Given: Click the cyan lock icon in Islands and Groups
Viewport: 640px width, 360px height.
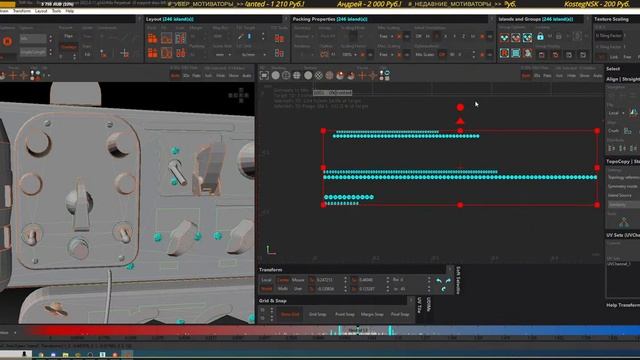Looking at the screenshot, I should (540, 37).
